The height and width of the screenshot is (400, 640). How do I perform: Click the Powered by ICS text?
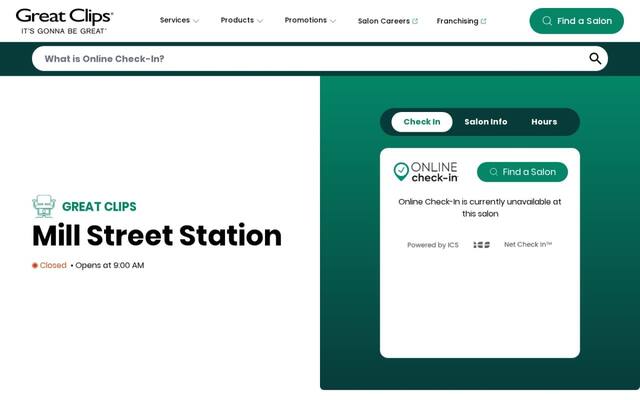click(x=433, y=245)
